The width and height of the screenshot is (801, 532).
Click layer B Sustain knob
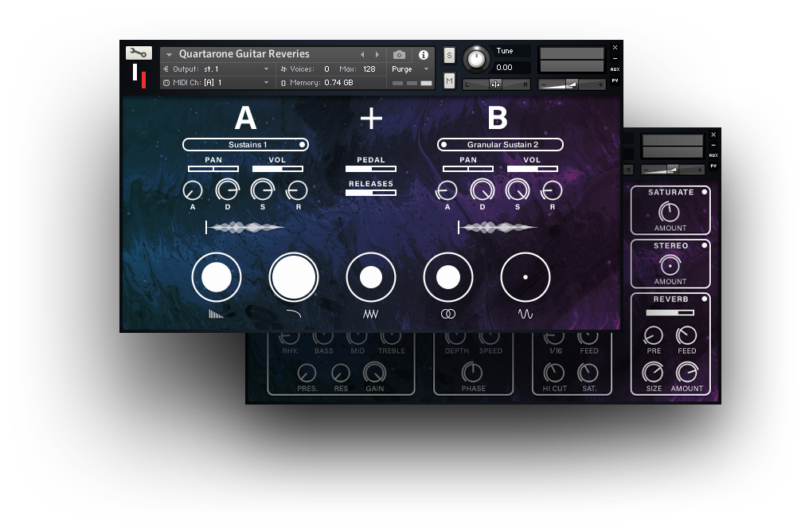pyautogui.click(x=518, y=190)
